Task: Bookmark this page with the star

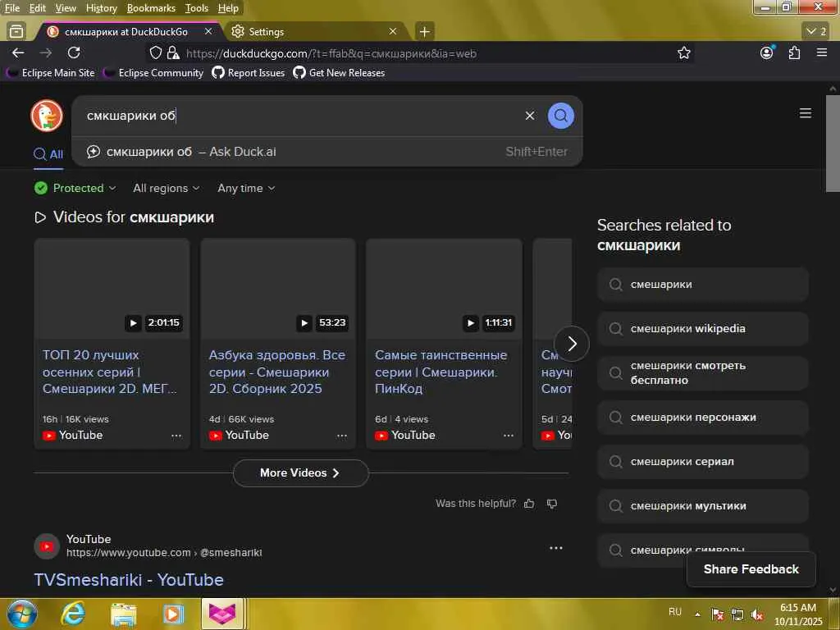Action: 683,52
